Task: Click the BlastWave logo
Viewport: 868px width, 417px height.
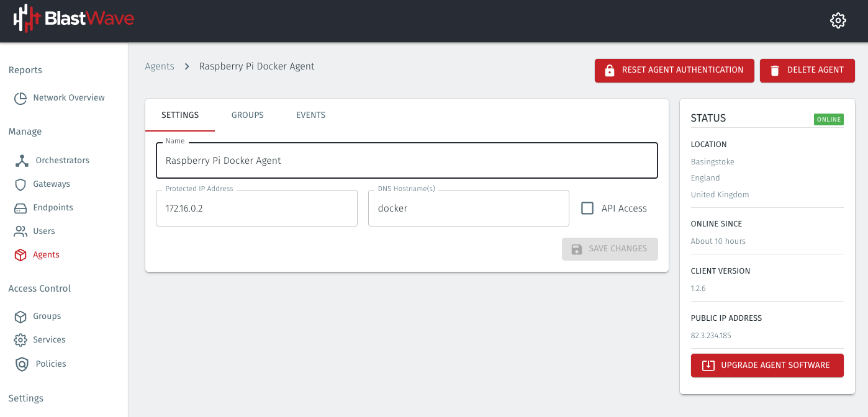Action: (73, 20)
